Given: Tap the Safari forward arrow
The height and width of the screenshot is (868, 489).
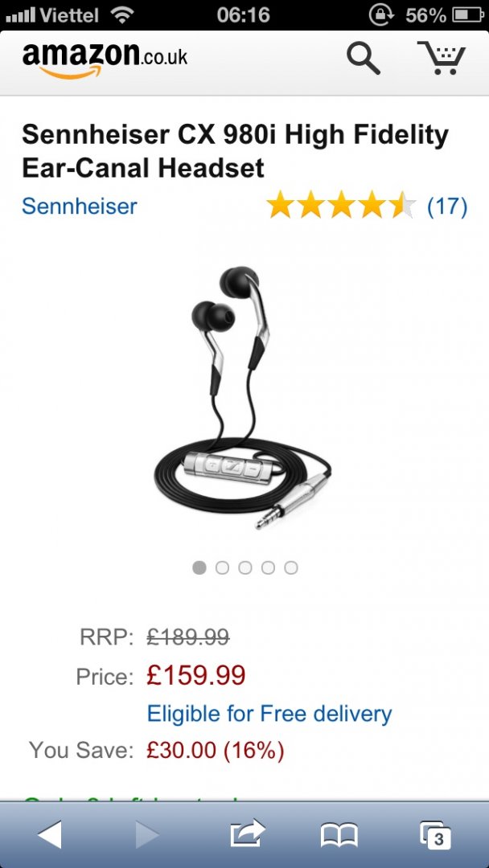Looking at the screenshot, I should click(x=146, y=834).
